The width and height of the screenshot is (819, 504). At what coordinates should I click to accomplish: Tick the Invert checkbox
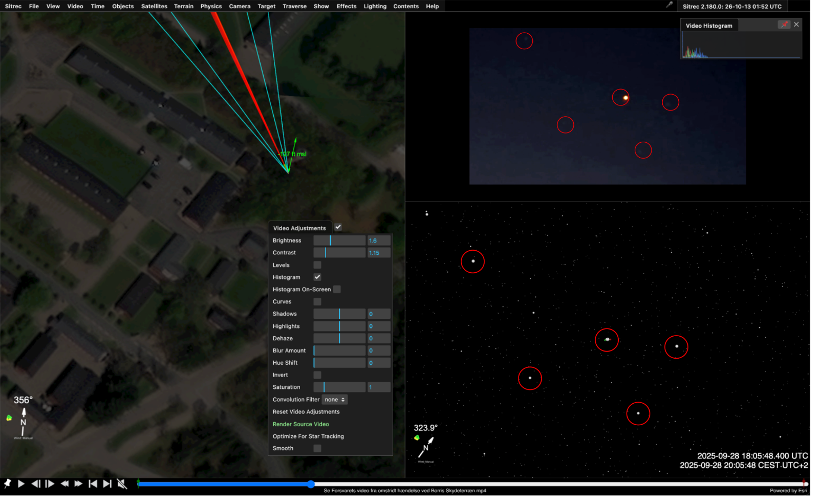pyautogui.click(x=317, y=375)
